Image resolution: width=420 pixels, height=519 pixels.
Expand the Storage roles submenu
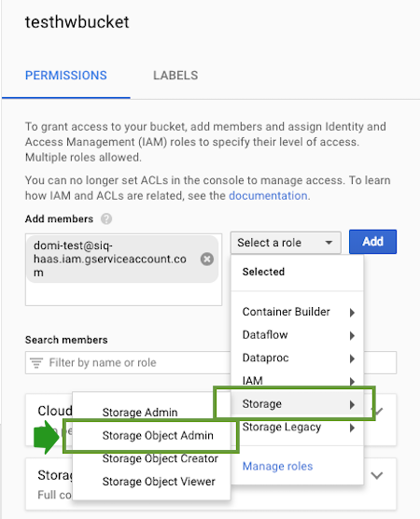tap(297, 404)
